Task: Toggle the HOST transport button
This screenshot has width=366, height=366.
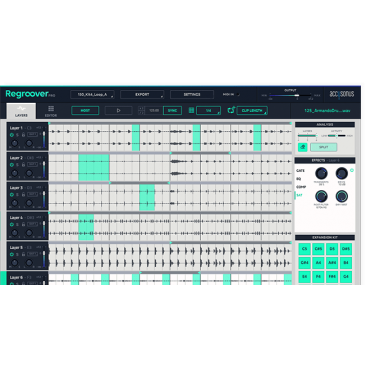Action: 85,110
